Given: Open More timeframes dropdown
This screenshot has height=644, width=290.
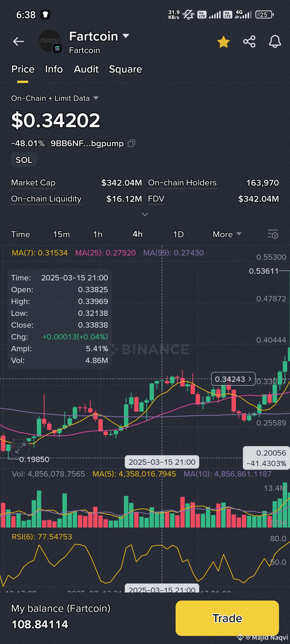Looking at the screenshot, I should click(227, 234).
